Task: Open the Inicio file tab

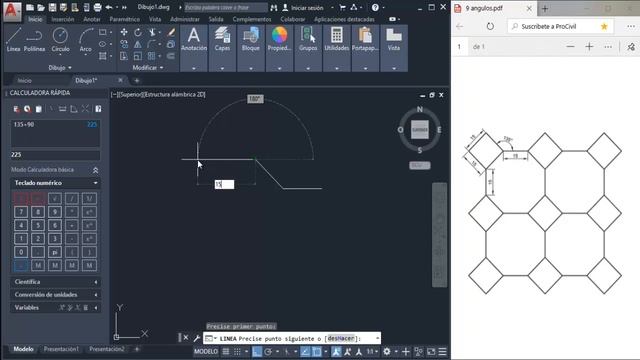Action: tap(24, 80)
